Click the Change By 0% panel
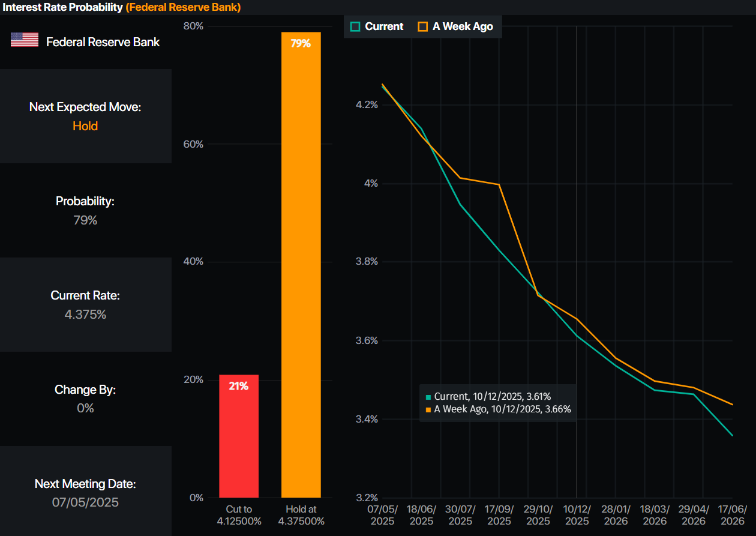Screen dimensions: 756x536 (85, 399)
